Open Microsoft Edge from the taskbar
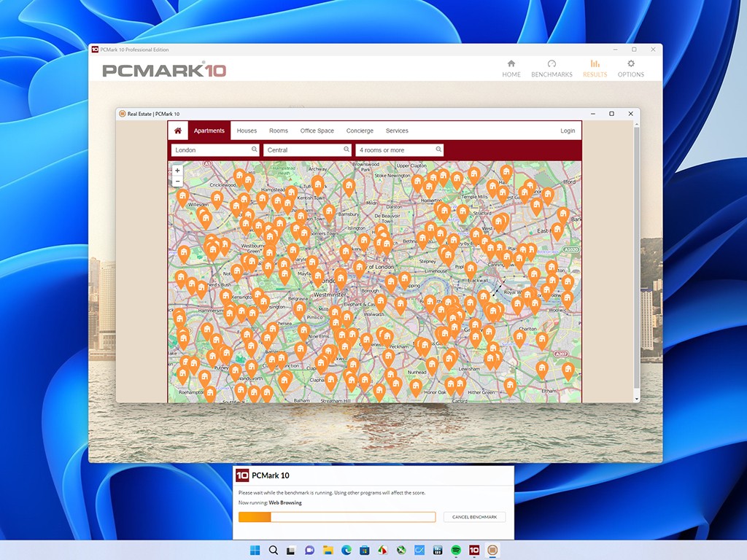Image resolution: width=747 pixels, height=560 pixels. tap(347, 551)
